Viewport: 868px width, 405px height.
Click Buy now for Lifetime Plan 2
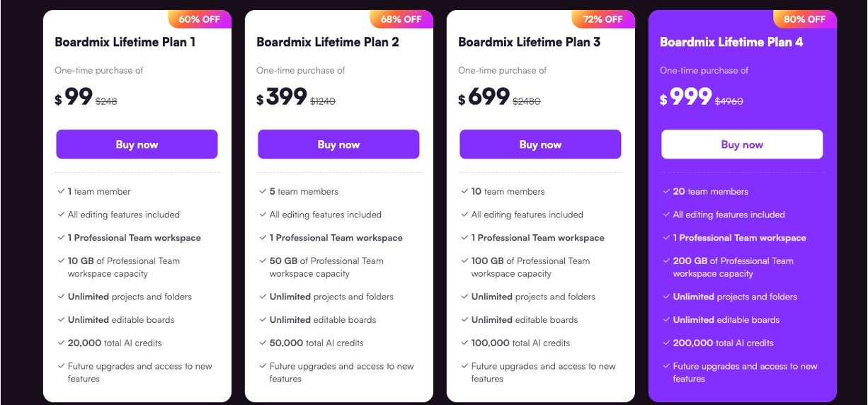pos(338,144)
